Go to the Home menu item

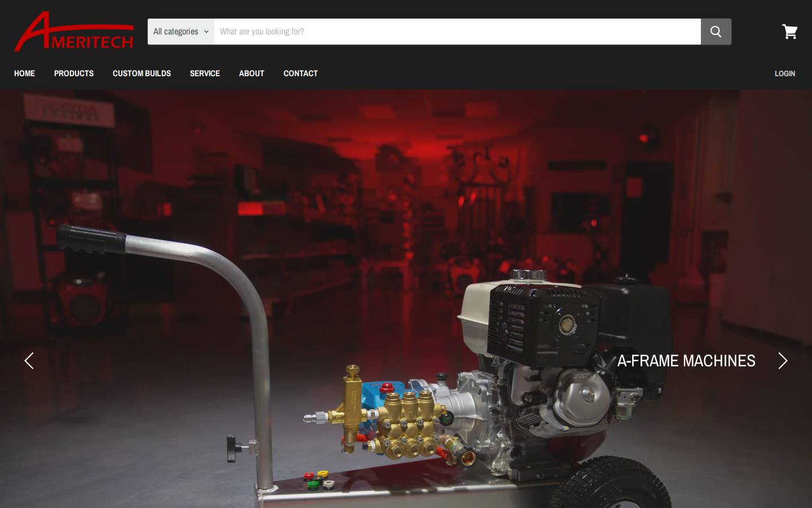(24, 73)
